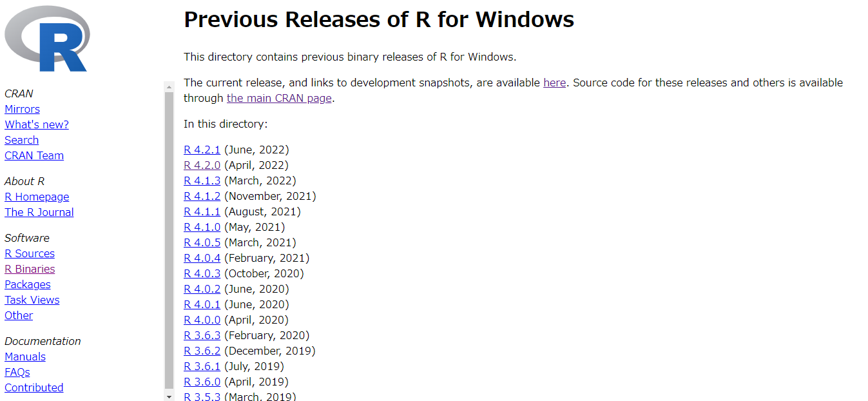
Task: Click the 'CRAN' sidebar section heading
Action: coord(19,93)
